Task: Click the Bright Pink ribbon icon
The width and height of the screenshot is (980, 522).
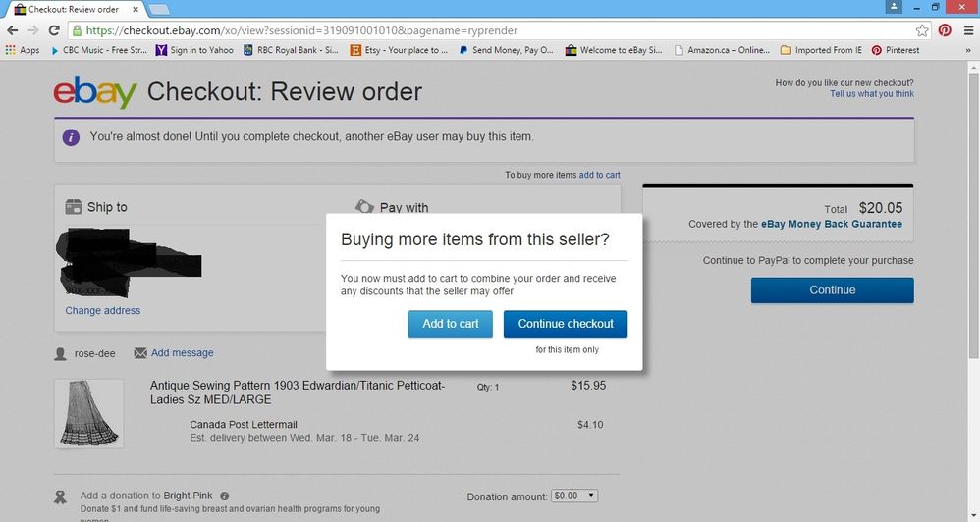Action: tap(60, 497)
